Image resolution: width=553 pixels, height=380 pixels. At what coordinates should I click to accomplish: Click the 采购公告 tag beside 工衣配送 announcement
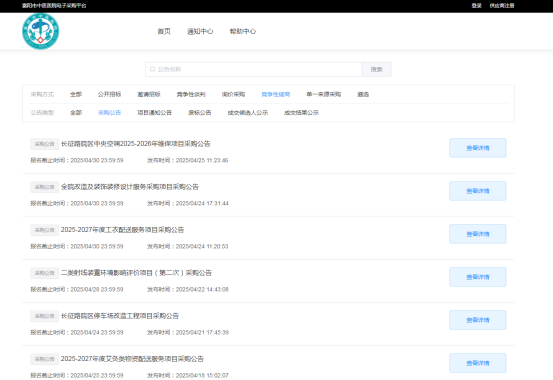pos(44,230)
